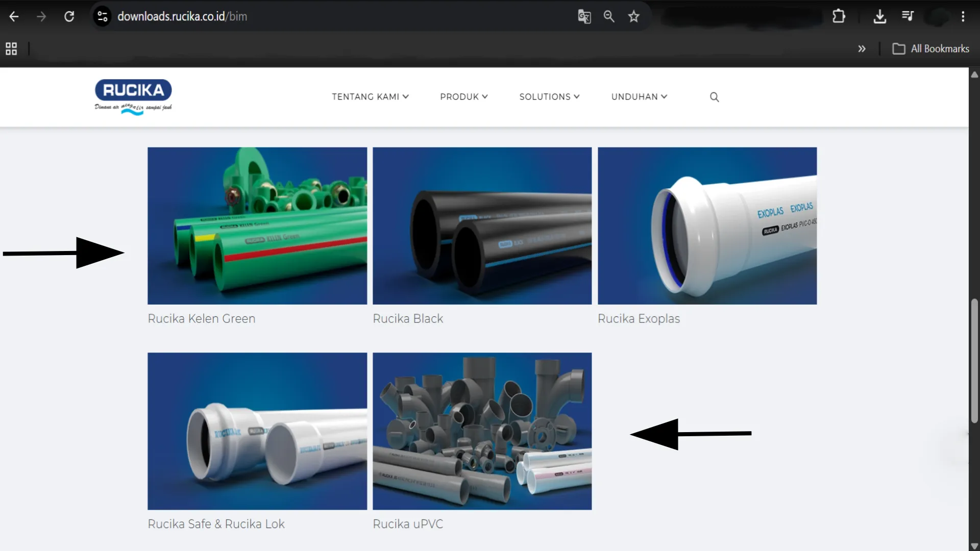The width and height of the screenshot is (980, 551).
Task: View site information icon in address bar
Action: point(103,16)
